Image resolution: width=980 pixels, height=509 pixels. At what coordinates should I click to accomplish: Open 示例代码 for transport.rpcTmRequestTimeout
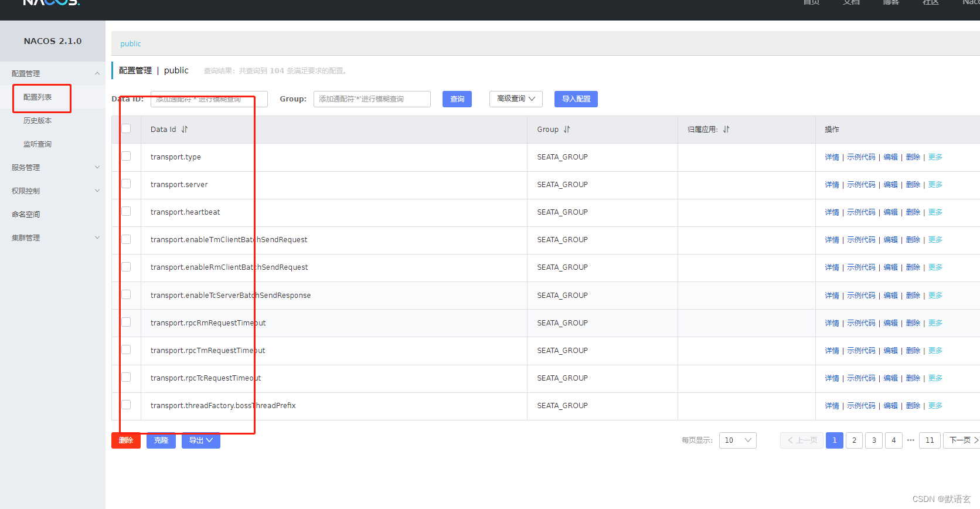pyautogui.click(x=861, y=351)
